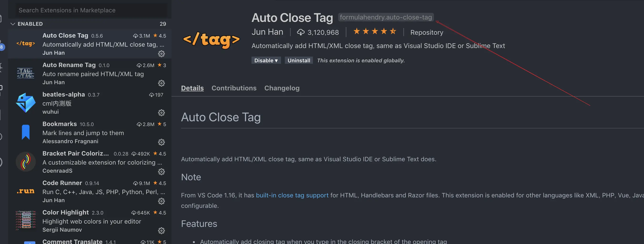Click gear icon for Bracket Pair Colorizer

point(161,171)
